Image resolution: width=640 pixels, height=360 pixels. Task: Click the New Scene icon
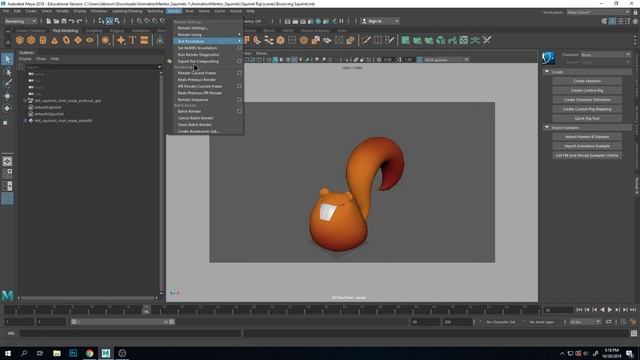(x=48, y=21)
